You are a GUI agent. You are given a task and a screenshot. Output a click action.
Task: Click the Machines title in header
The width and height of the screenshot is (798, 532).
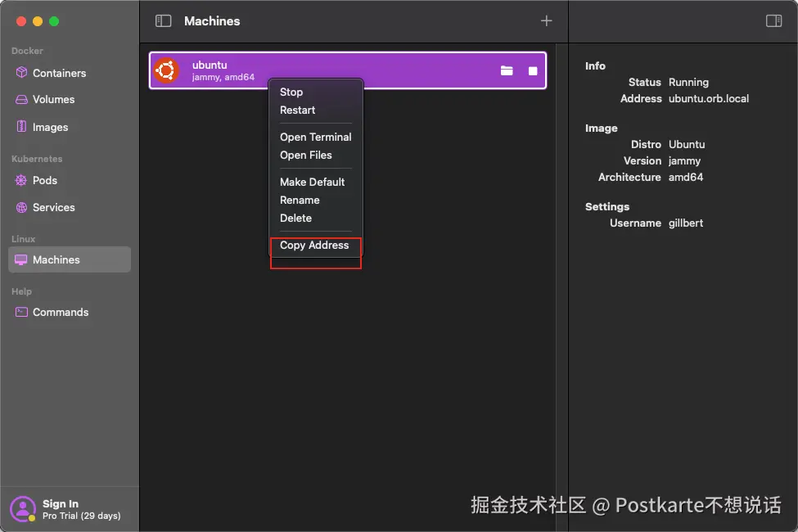pyautogui.click(x=212, y=21)
